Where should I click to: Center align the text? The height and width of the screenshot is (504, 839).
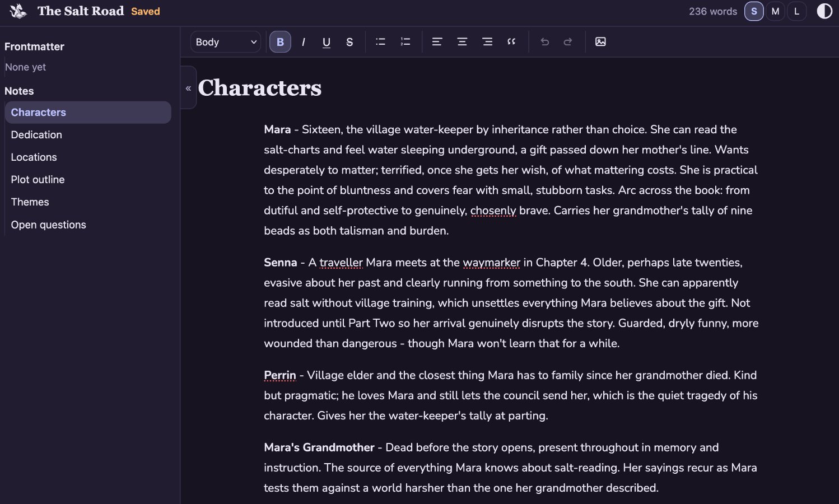point(462,42)
